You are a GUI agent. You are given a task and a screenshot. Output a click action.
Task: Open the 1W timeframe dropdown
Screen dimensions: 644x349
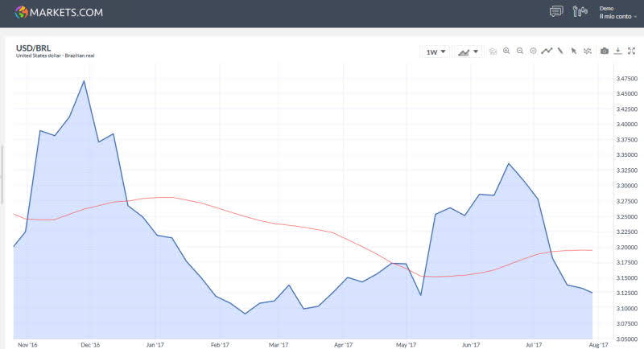pyautogui.click(x=435, y=51)
